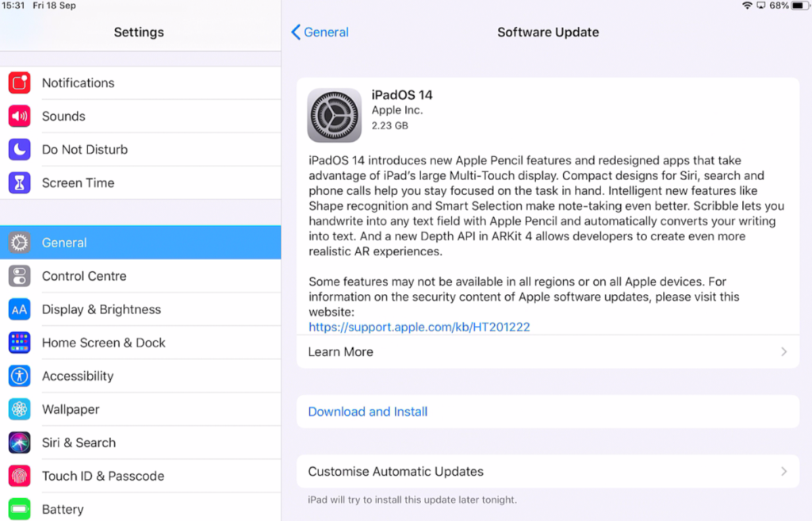The height and width of the screenshot is (521, 812).
Task: Tap the screen mirroring status icon
Action: [760, 6]
